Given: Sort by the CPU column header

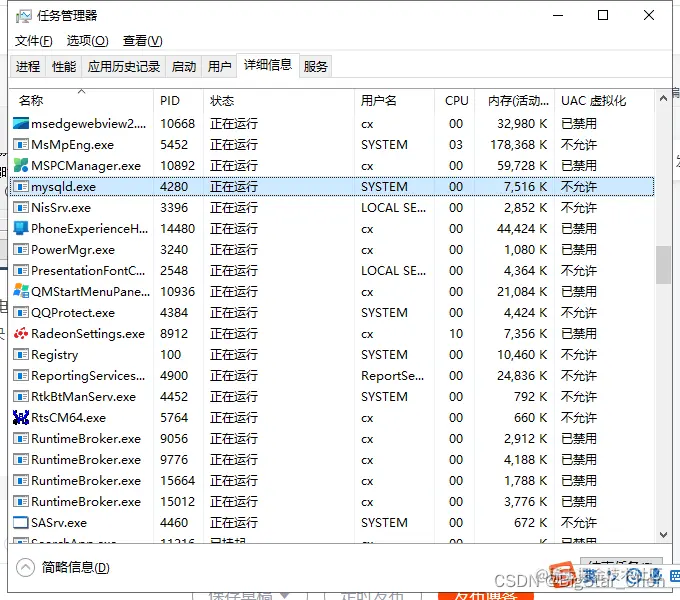Looking at the screenshot, I should click(454, 101).
